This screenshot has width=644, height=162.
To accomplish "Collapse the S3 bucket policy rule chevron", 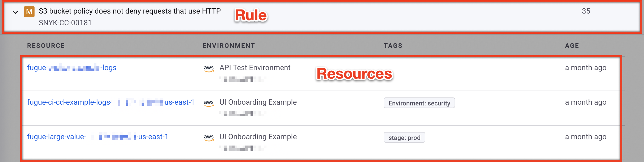I will coord(15,12).
